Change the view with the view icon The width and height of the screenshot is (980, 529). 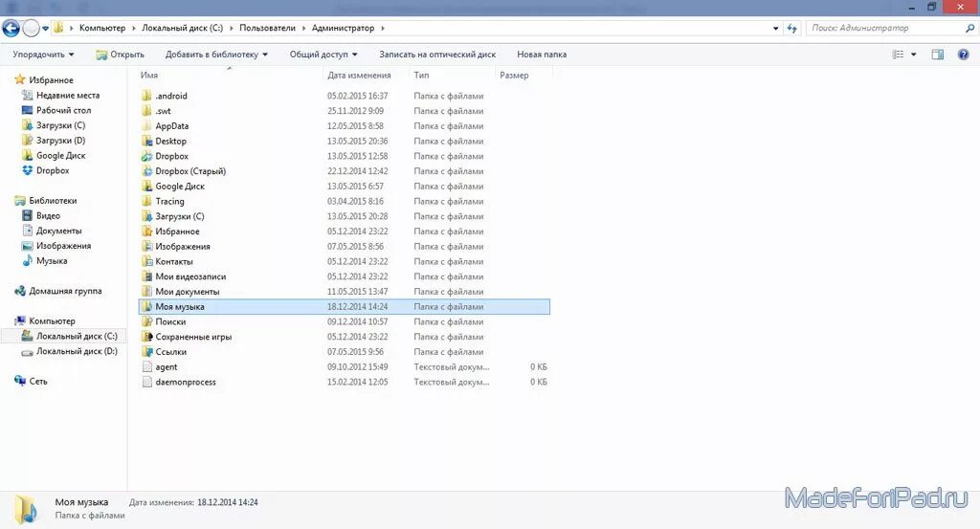(x=898, y=55)
